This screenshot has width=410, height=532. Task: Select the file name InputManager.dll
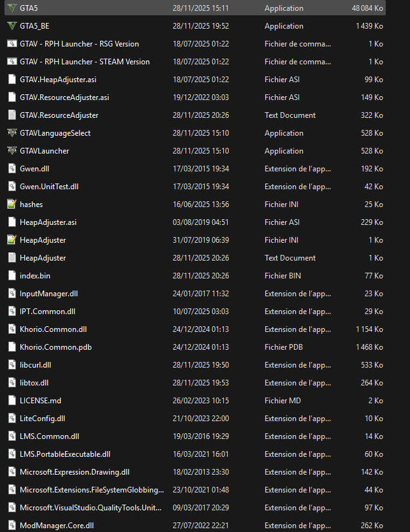coord(49,294)
